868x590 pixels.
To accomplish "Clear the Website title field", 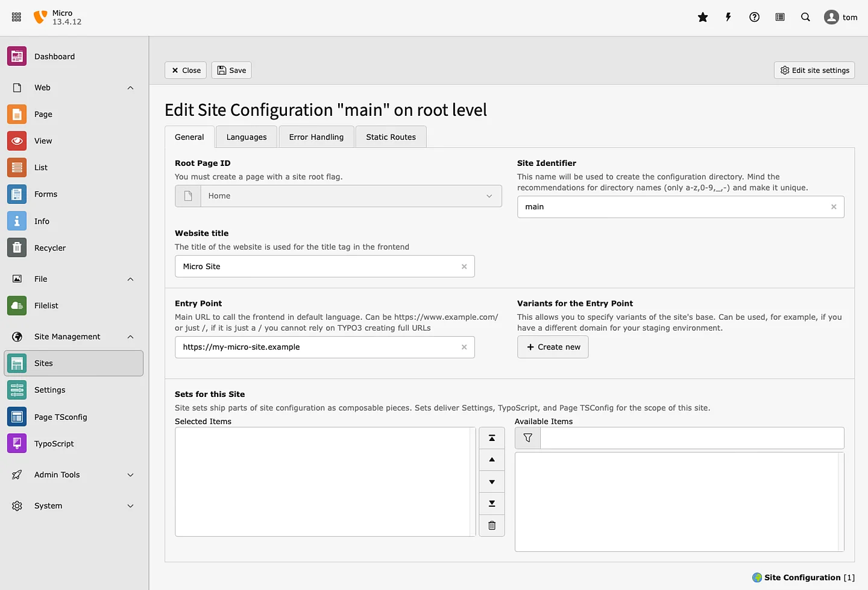I will coord(464,267).
